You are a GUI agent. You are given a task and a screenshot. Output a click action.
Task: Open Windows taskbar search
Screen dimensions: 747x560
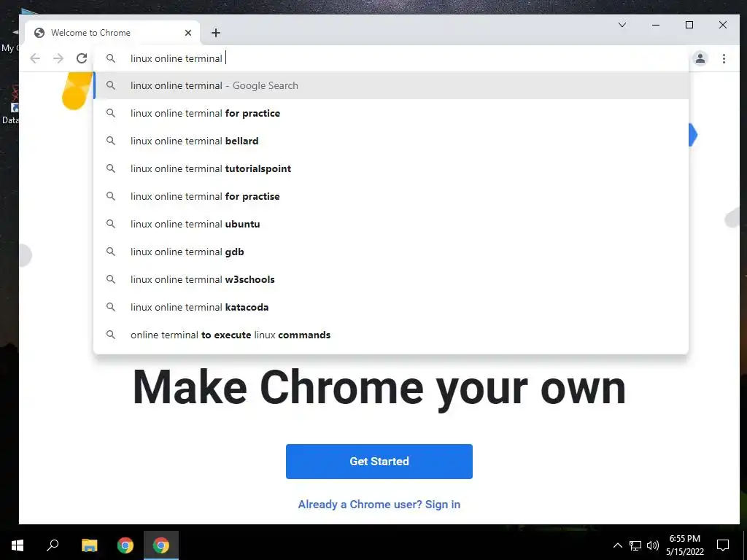tap(53, 545)
